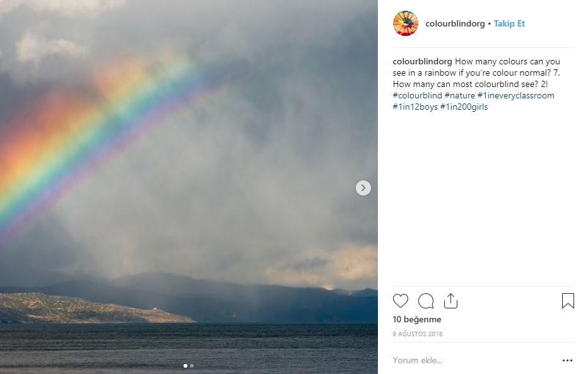The image size is (588, 374).
Task: Save post with the bookmark icon
Action: [x=568, y=301]
